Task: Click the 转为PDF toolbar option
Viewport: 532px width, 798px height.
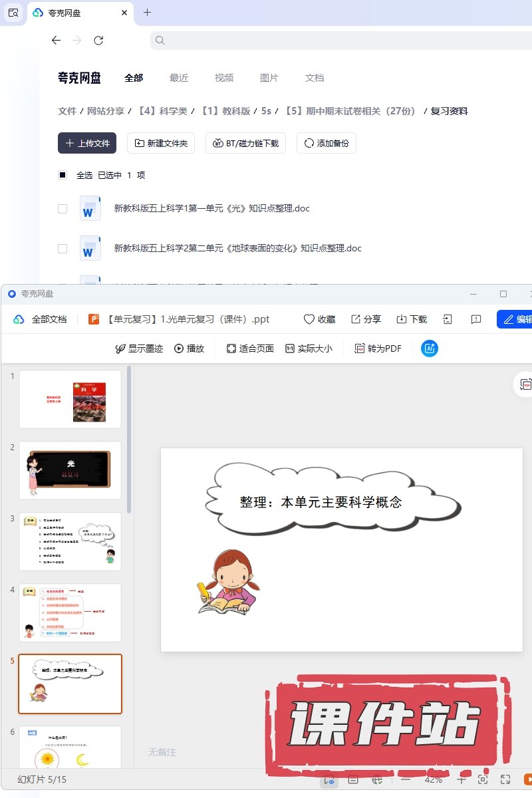Action: pyautogui.click(x=378, y=348)
